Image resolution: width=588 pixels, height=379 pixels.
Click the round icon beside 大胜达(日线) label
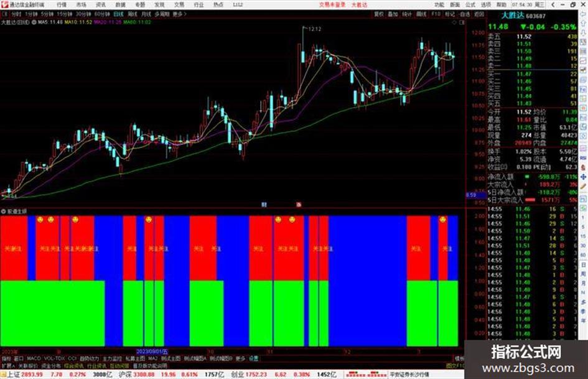[x=34, y=22]
